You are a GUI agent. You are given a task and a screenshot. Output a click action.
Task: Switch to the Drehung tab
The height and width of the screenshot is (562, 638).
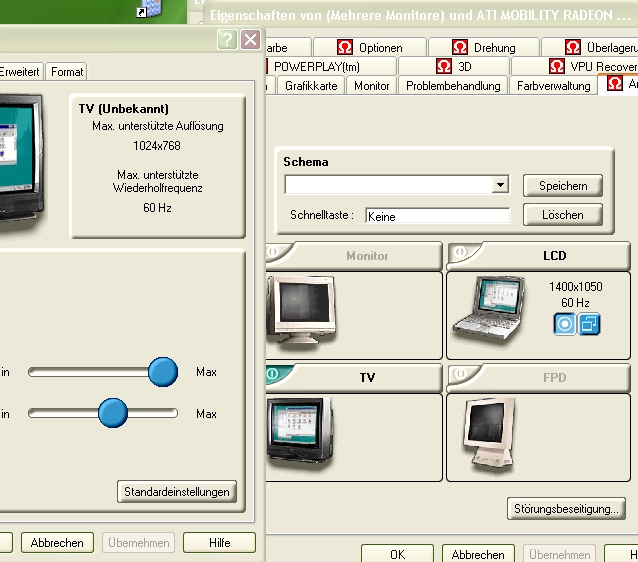click(484, 47)
